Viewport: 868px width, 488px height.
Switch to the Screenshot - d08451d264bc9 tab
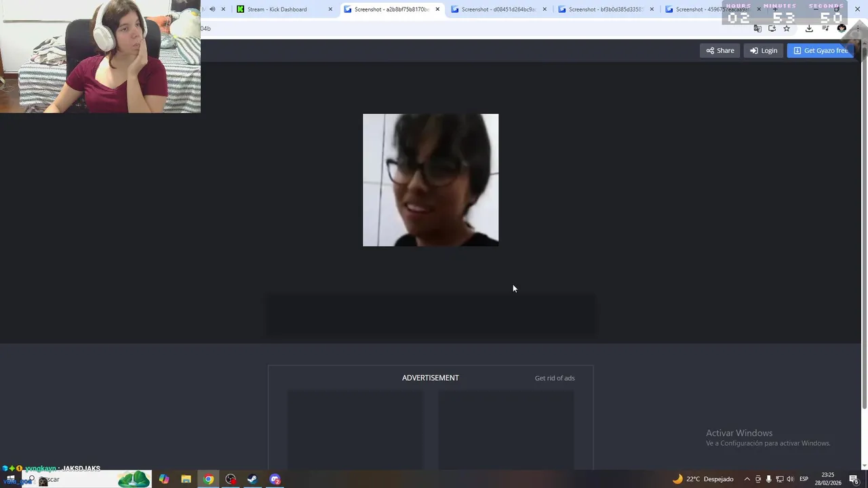tap(498, 9)
